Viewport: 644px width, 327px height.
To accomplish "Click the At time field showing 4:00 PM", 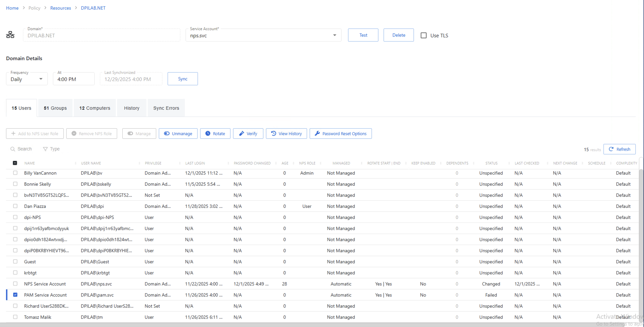I will (74, 79).
